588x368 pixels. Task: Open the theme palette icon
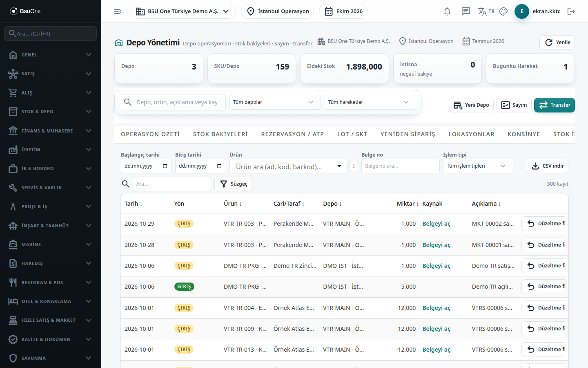click(503, 11)
